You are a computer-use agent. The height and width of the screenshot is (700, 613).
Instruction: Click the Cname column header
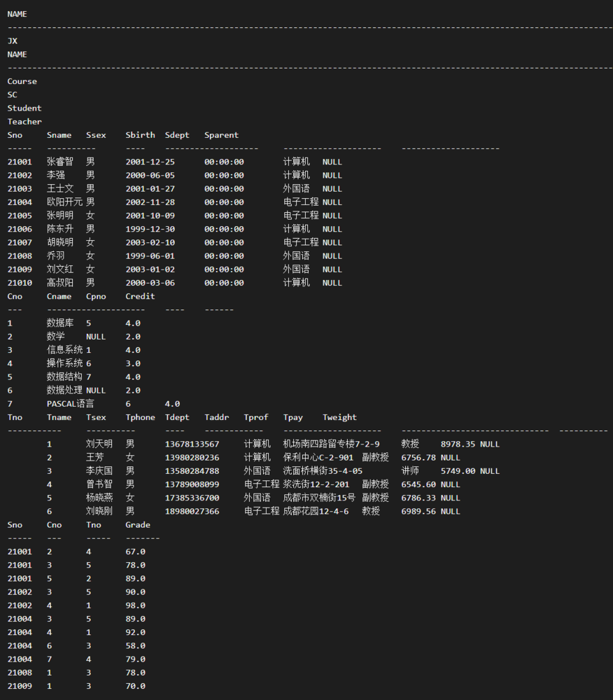tap(59, 296)
